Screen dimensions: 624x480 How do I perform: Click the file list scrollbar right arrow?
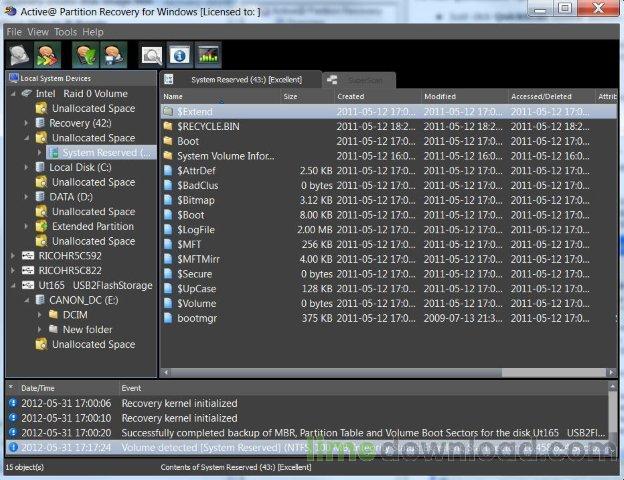[x=611, y=373]
